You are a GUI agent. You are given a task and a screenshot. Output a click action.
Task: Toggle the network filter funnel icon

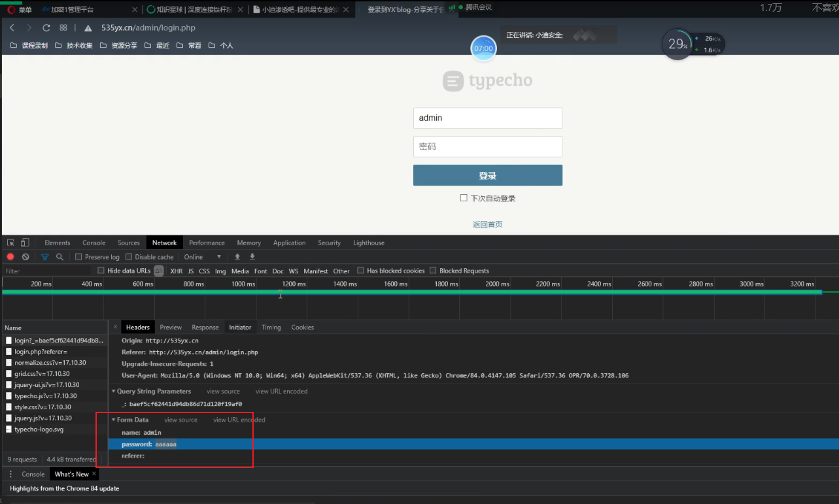tap(45, 257)
